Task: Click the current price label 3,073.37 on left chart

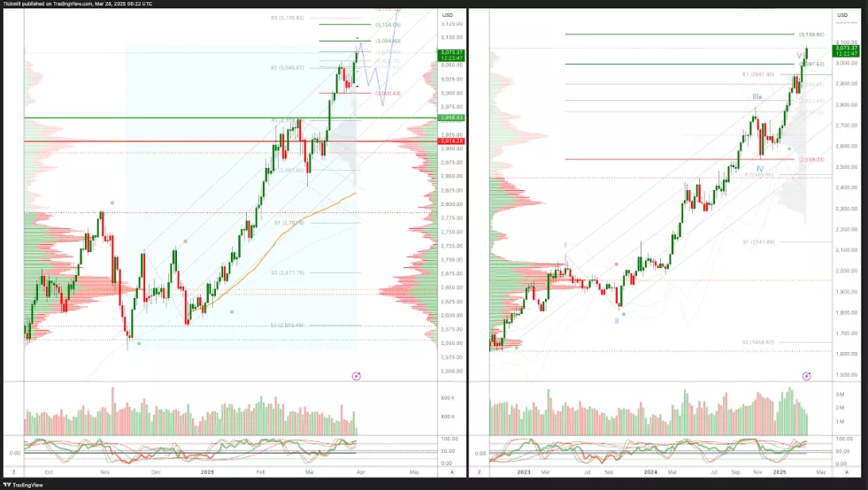Action: pos(451,52)
